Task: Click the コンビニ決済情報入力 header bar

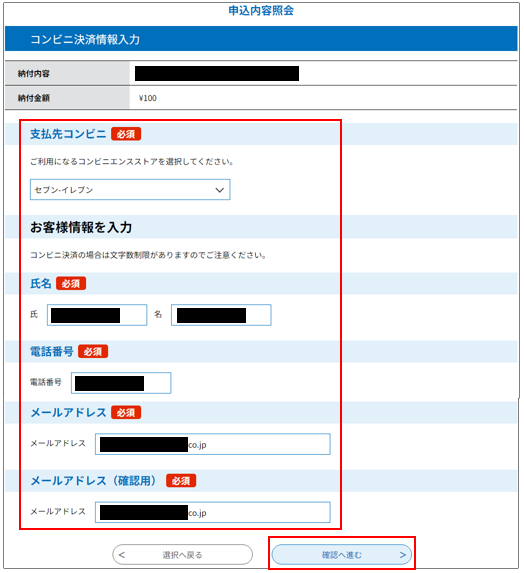Action: (x=261, y=39)
